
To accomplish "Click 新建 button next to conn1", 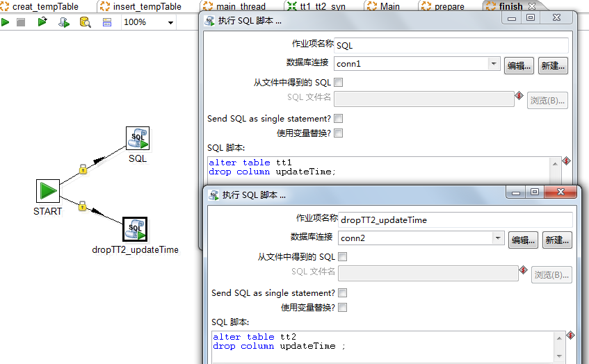I will (x=553, y=66).
